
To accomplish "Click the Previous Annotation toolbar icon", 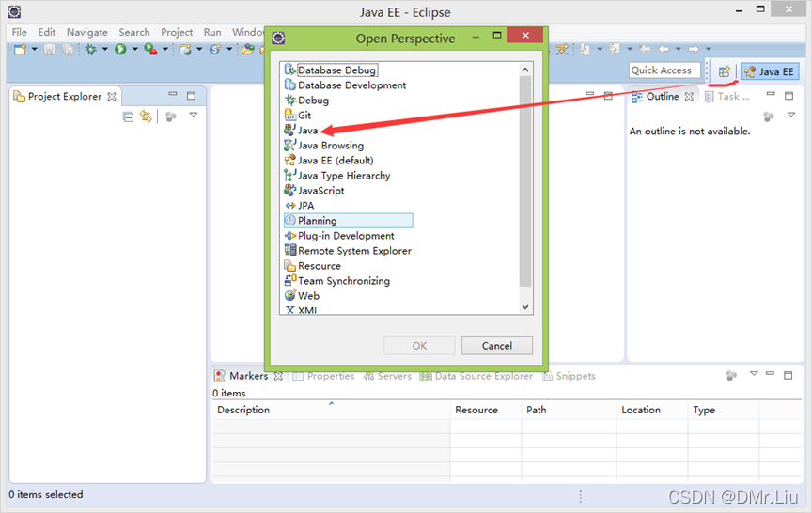I will coord(615,49).
